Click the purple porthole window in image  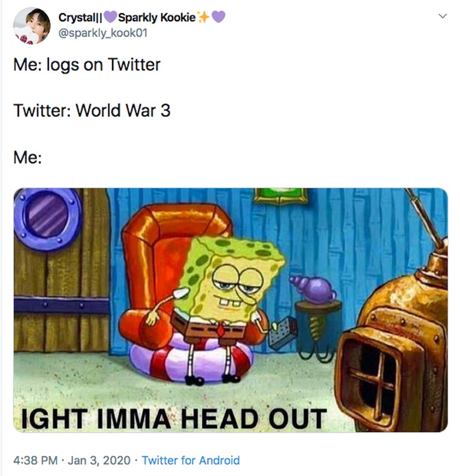[47, 219]
